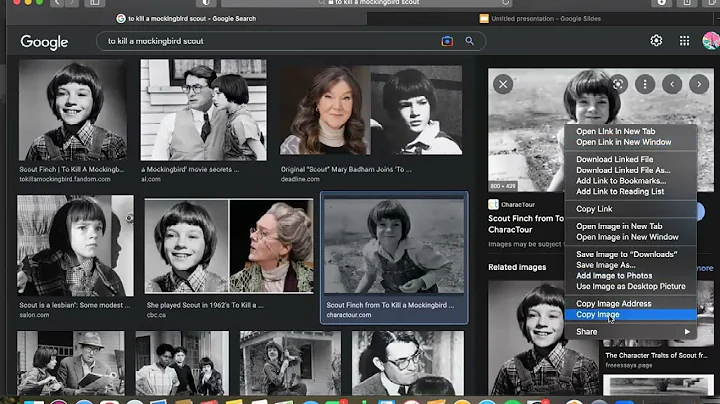Open the three-dot more options on preview
Screen dimensions: 720x404
pyautogui.click(x=645, y=84)
